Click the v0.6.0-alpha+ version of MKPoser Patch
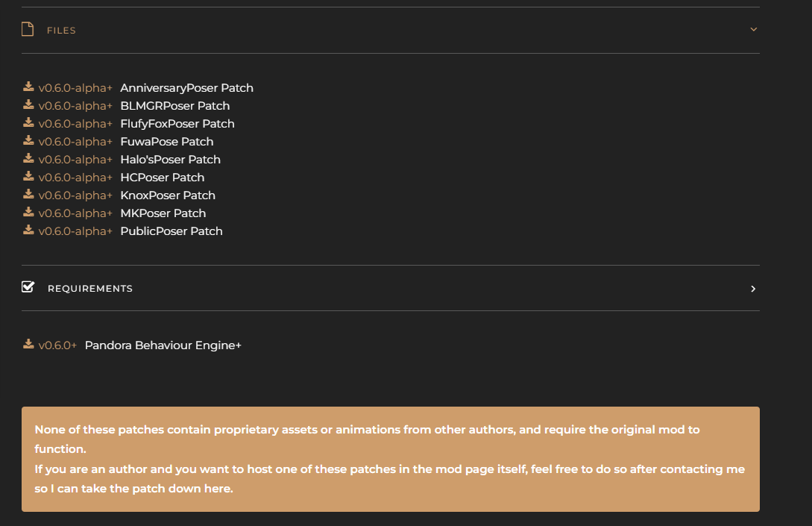This screenshot has height=526, width=812. point(75,213)
